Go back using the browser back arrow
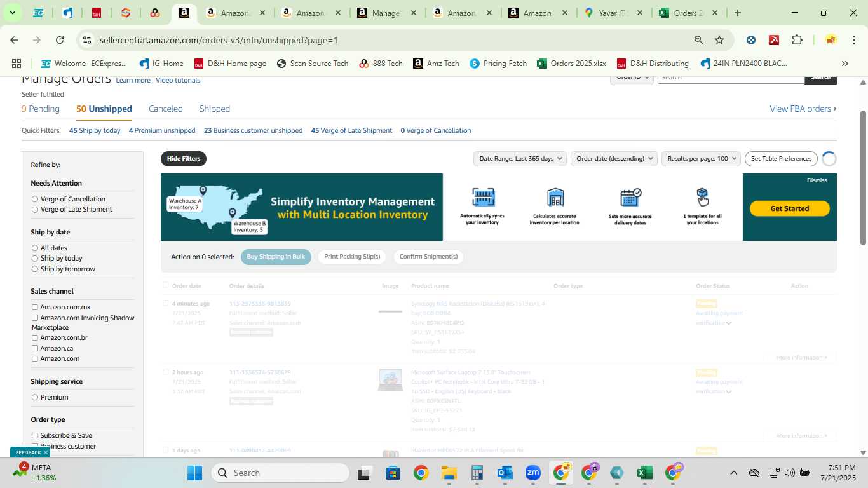The width and height of the screenshot is (868, 488). (14, 40)
